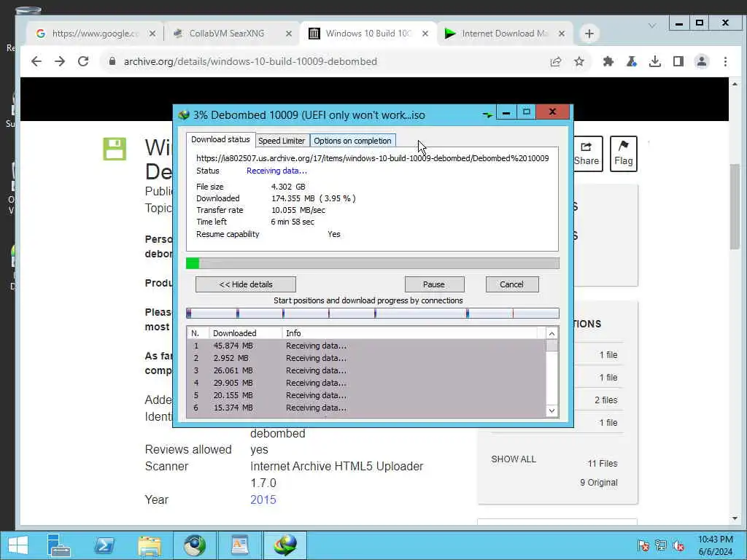Open Chrome extensions puzzle icon
Image resolution: width=747 pixels, height=560 pixels.
coord(608,61)
